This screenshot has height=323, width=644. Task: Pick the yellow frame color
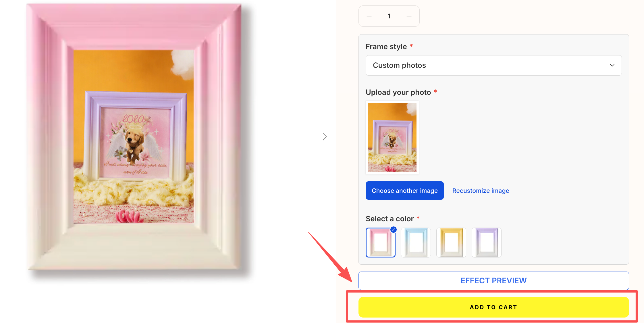(x=451, y=242)
